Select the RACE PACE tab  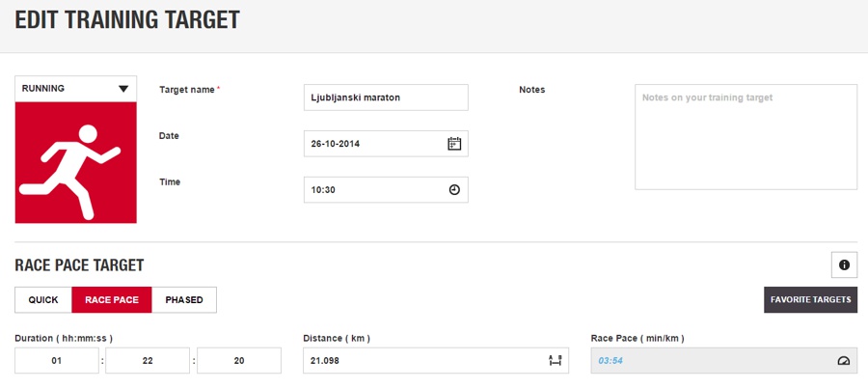(112, 300)
